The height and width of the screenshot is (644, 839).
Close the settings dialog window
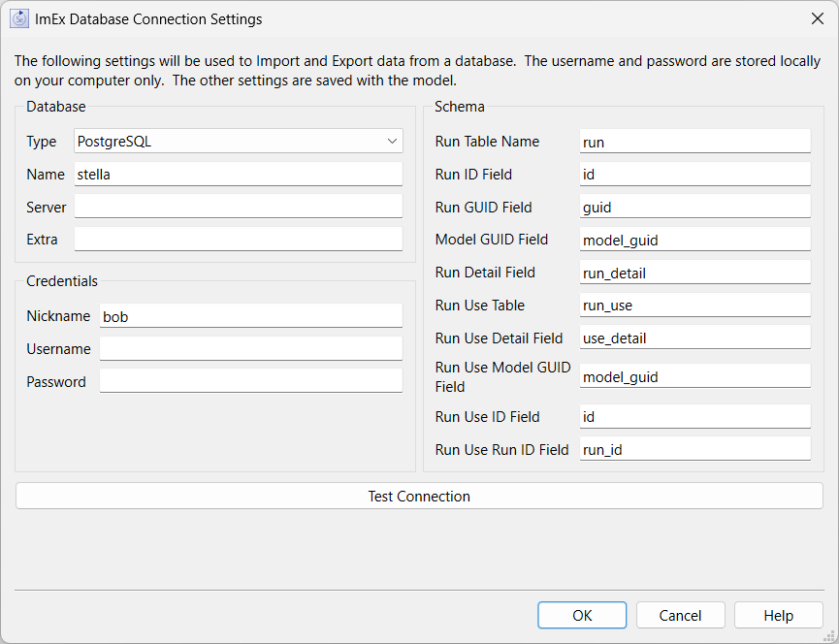(x=817, y=18)
